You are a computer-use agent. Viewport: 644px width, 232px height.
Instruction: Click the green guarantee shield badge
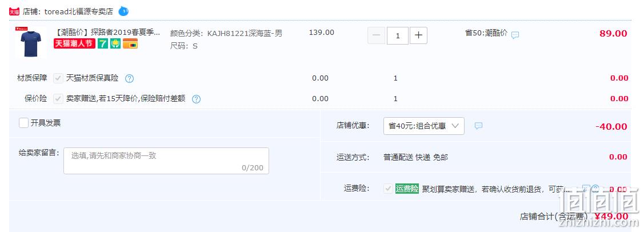point(115,43)
